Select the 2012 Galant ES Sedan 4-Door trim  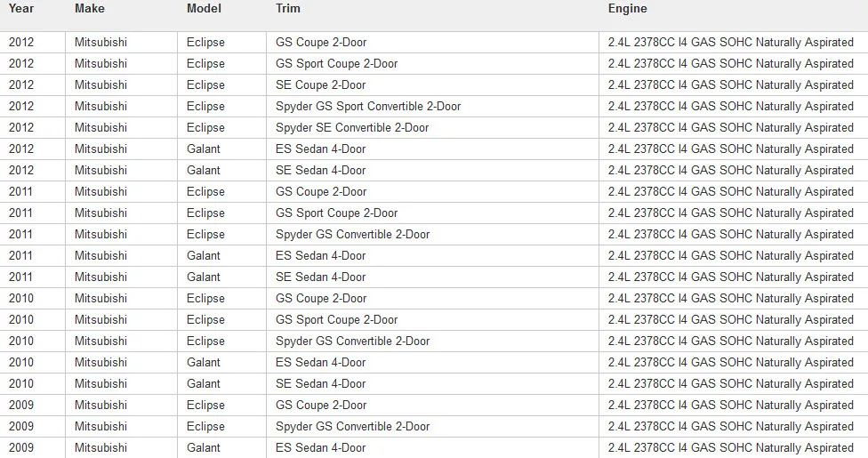[432, 149]
